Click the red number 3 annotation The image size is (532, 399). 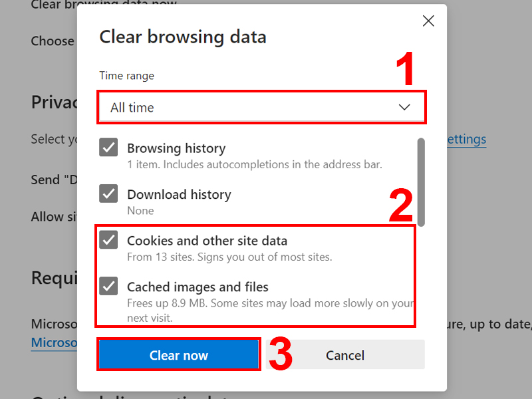tap(279, 356)
